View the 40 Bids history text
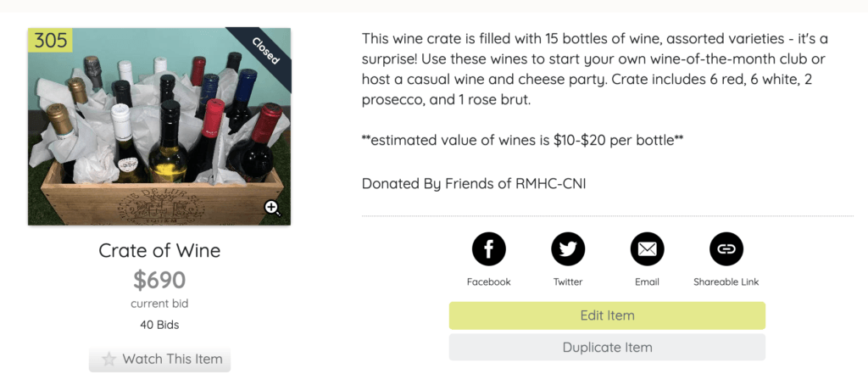 click(159, 326)
